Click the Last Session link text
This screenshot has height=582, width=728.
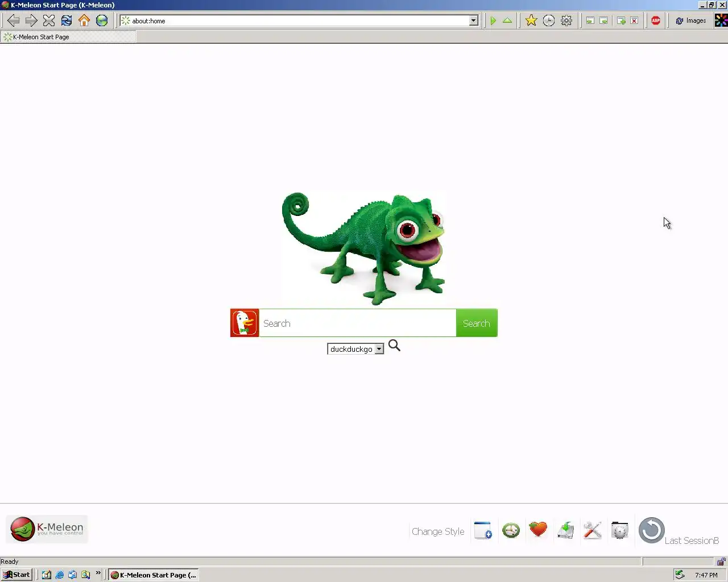(692, 541)
